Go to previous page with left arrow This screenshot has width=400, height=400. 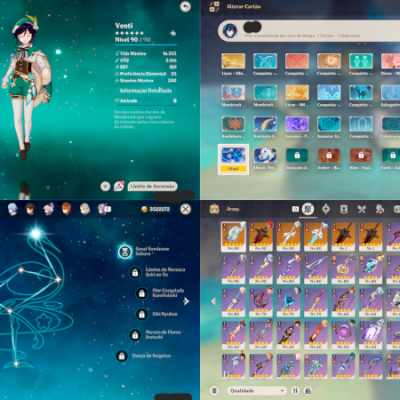coord(214,301)
